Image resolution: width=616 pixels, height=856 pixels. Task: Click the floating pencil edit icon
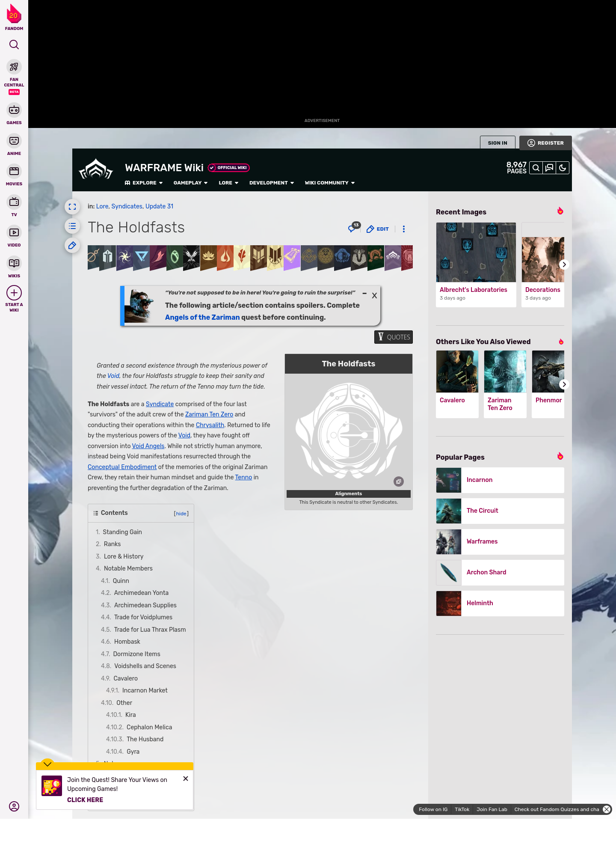pos(72,245)
